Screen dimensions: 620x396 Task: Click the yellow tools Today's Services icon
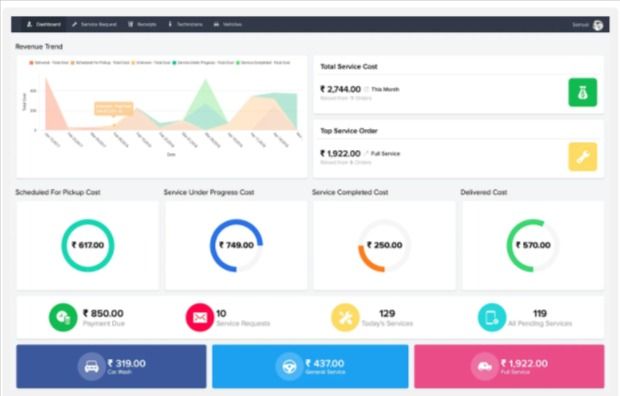tap(345, 317)
